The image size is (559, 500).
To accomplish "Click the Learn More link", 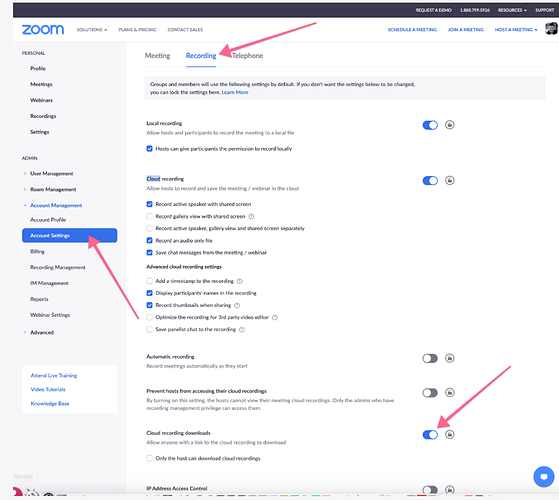I will coord(235,92).
